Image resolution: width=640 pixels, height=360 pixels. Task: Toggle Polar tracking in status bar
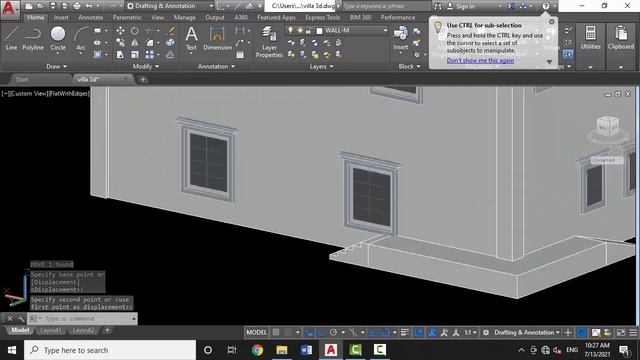coord(333,333)
